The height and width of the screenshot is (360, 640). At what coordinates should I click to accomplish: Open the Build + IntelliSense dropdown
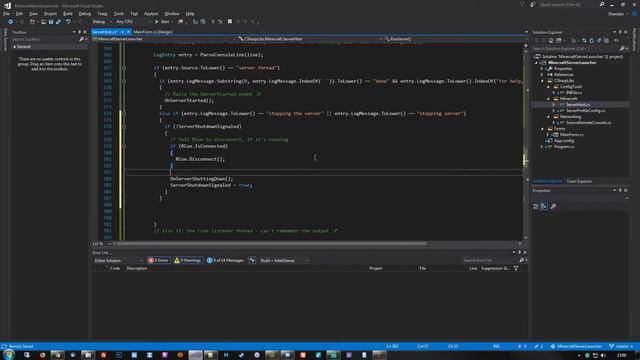click(284, 260)
